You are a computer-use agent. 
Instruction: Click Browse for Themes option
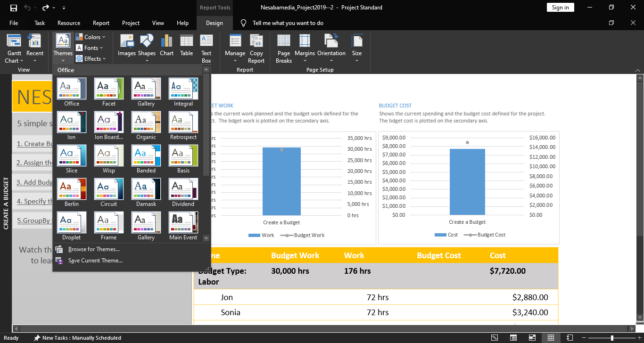click(x=94, y=249)
